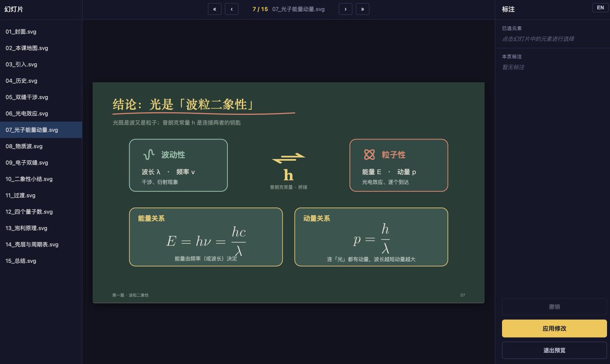Screen dimensions: 610x364
Task: Open 15_总结.svg slide
Action: (x=41, y=261)
